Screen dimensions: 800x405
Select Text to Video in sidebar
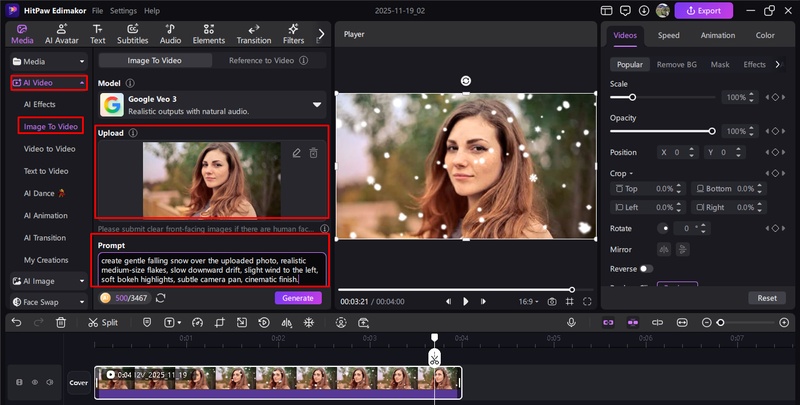46,171
